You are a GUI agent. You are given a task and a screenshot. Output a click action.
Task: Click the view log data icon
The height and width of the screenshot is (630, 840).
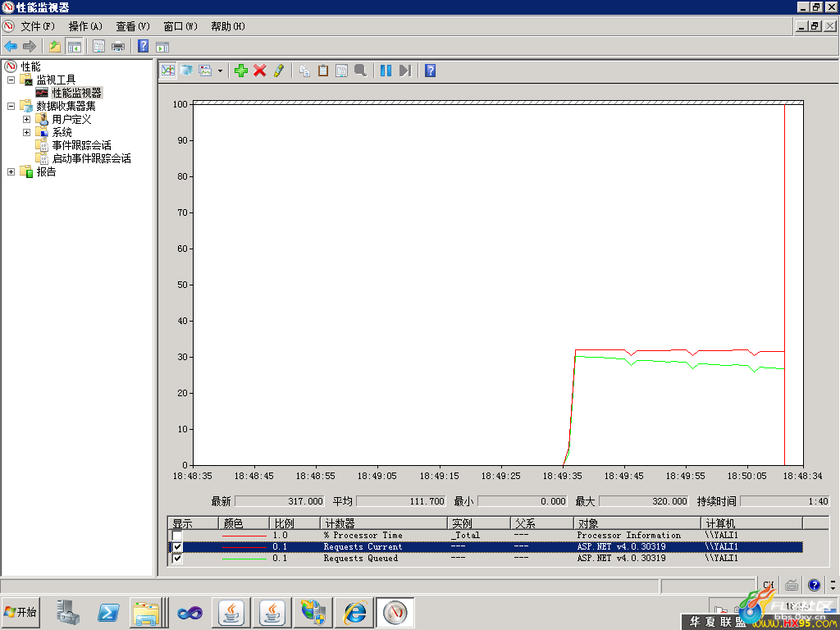pyautogui.click(x=186, y=71)
